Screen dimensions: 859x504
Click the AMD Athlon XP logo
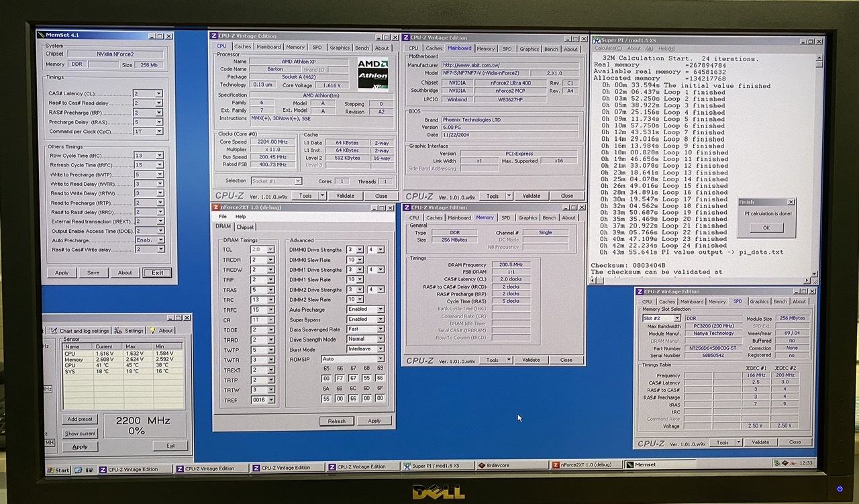(372, 74)
